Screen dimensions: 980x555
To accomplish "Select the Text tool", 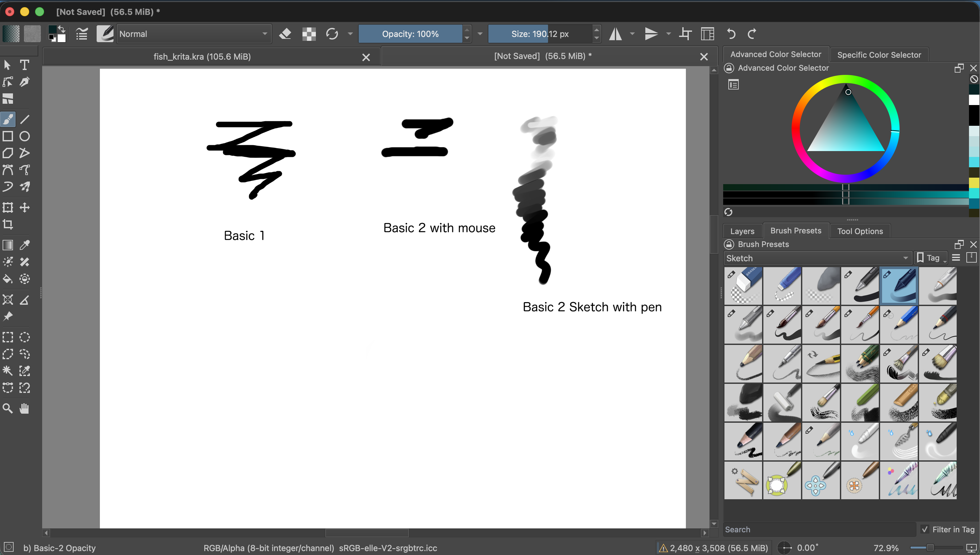I will 24,65.
